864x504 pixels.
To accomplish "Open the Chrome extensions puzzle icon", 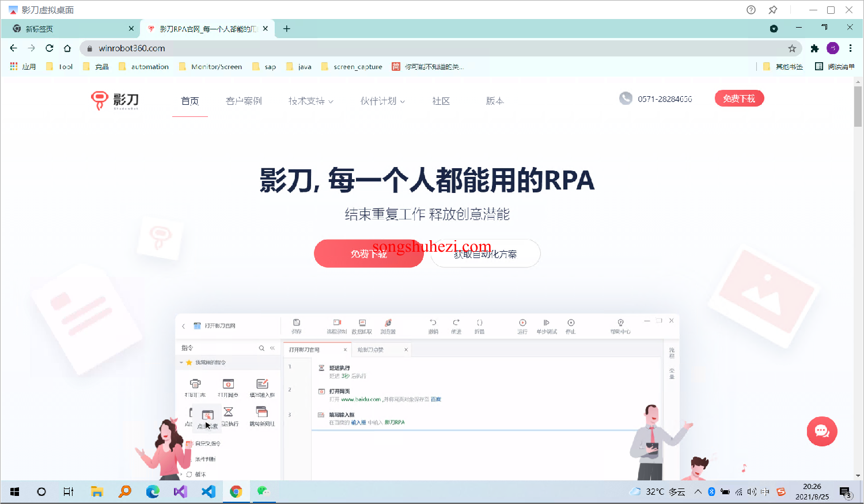I will 814,48.
